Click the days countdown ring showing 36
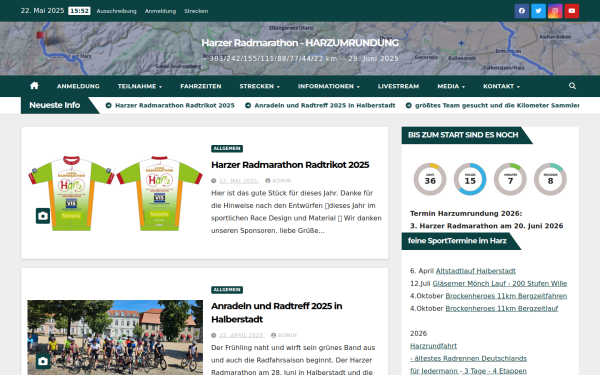Image resolution: width=600 pixels, height=375 pixels. point(430,179)
